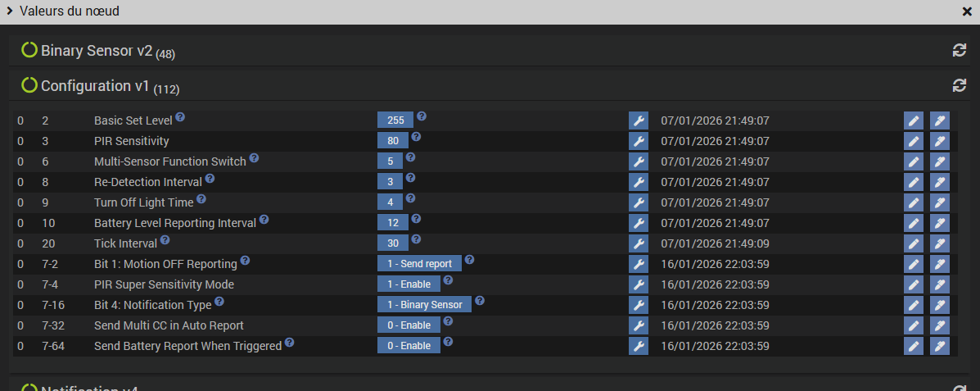
Task: Click the "1 - Send report" value button
Action: (419, 264)
